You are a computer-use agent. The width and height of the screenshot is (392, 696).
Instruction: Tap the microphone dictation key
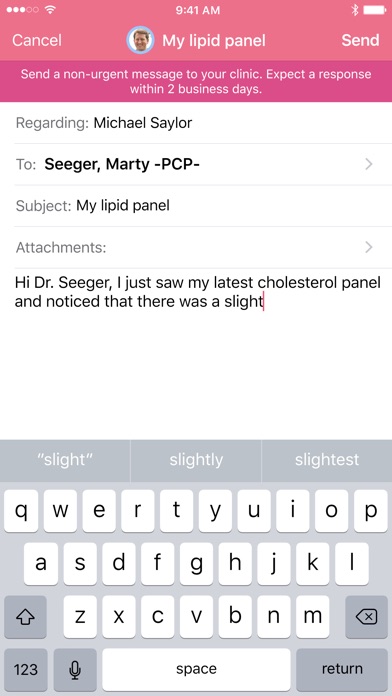75,668
